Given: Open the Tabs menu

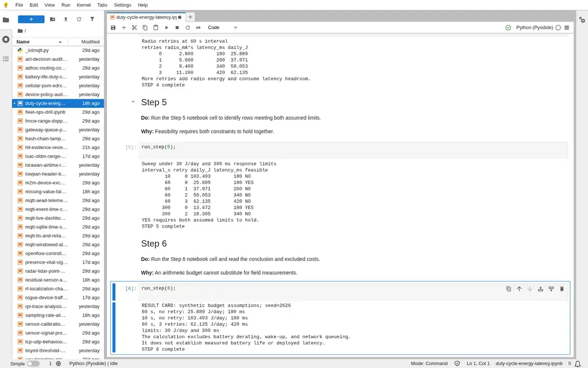Looking at the screenshot, I should (x=102, y=5).
